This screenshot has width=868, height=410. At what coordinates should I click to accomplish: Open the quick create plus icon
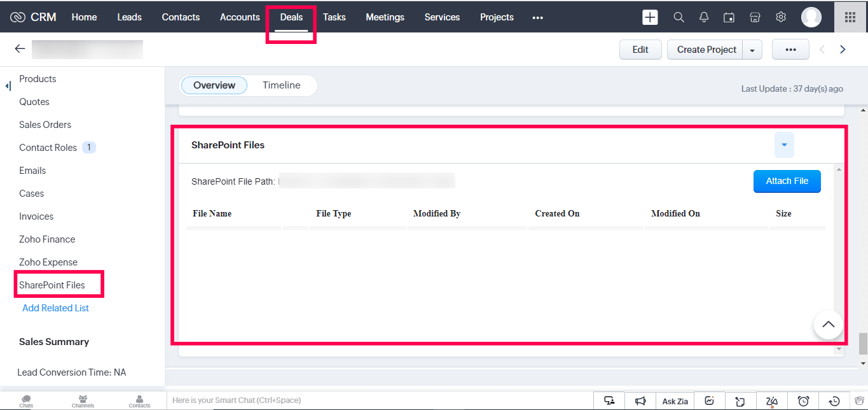(x=650, y=17)
